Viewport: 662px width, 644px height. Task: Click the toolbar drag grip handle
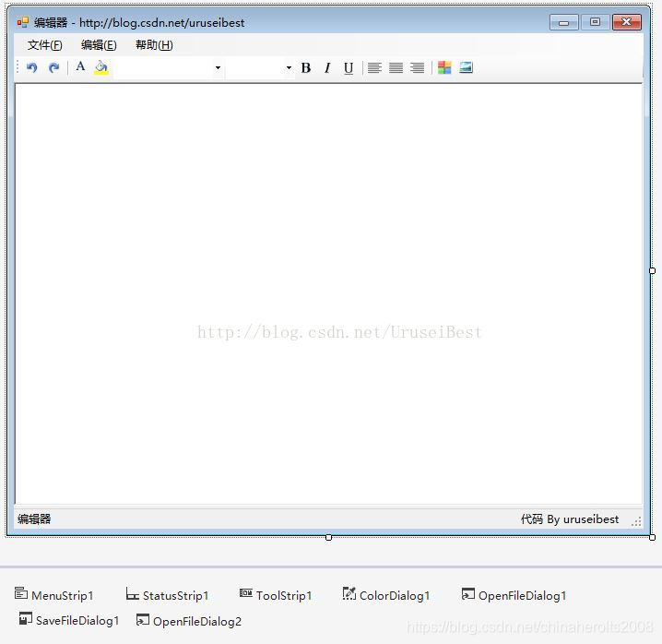click(x=18, y=67)
